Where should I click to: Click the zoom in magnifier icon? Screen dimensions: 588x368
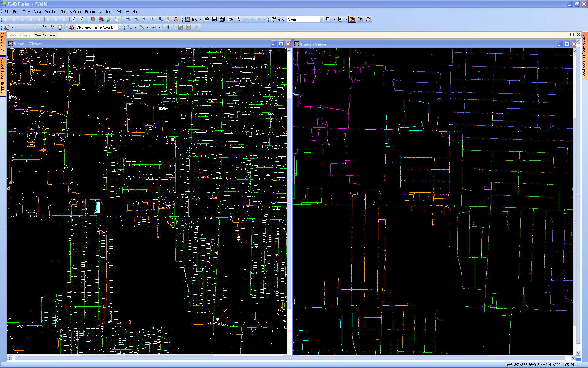(x=128, y=19)
